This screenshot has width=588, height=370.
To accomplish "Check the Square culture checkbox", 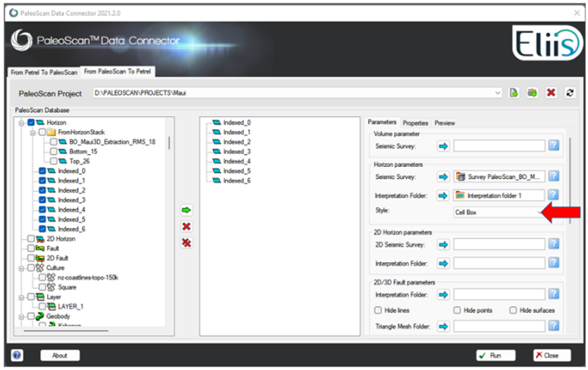I will pyautogui.click(x=42, y=287).
